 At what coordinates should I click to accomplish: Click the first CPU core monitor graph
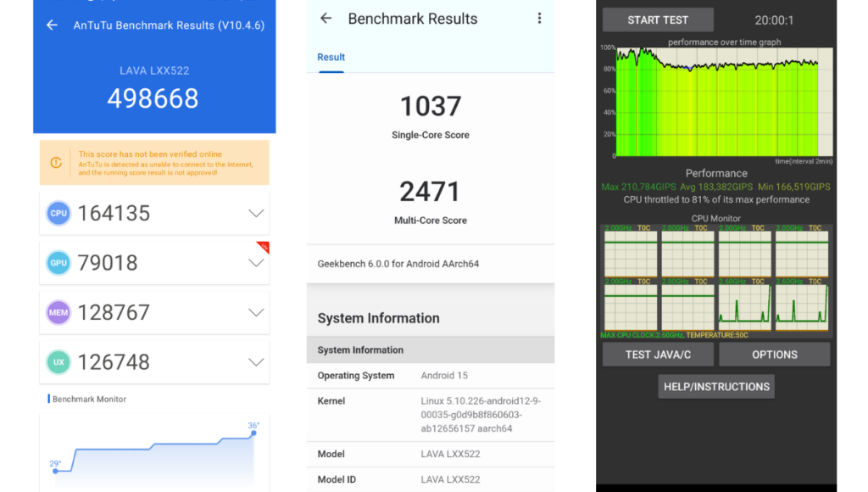point(631,254)
